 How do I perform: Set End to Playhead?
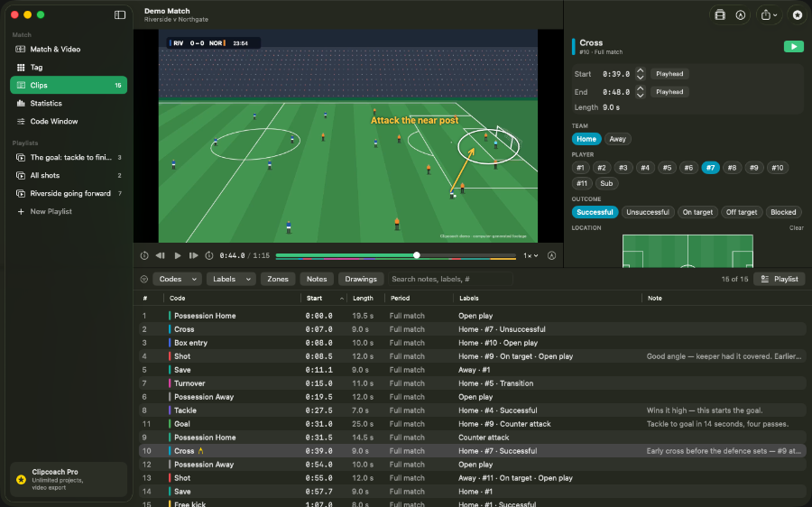(x=669, y=92)
